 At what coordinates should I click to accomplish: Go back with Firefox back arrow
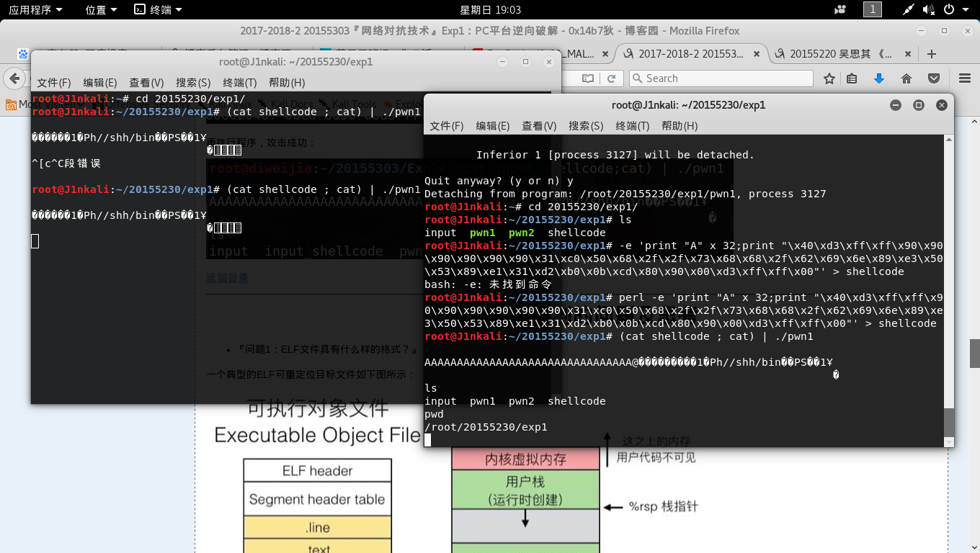13,78
